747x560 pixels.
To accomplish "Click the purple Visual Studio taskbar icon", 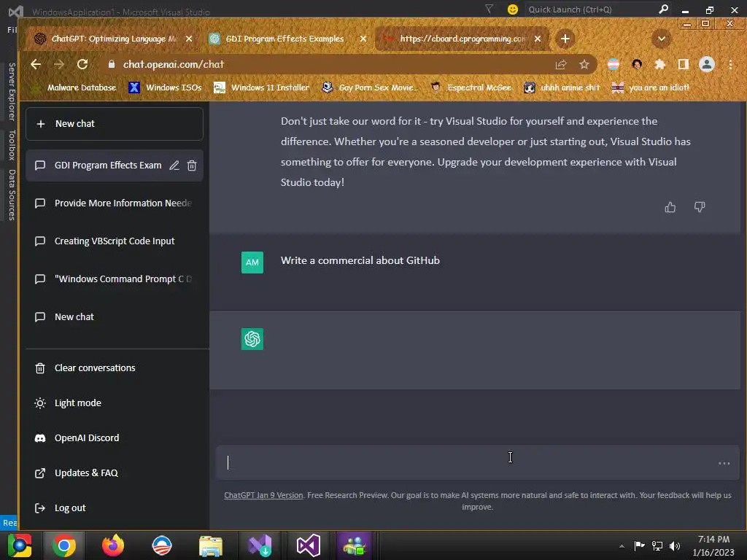I will click(x=309, y=545).
